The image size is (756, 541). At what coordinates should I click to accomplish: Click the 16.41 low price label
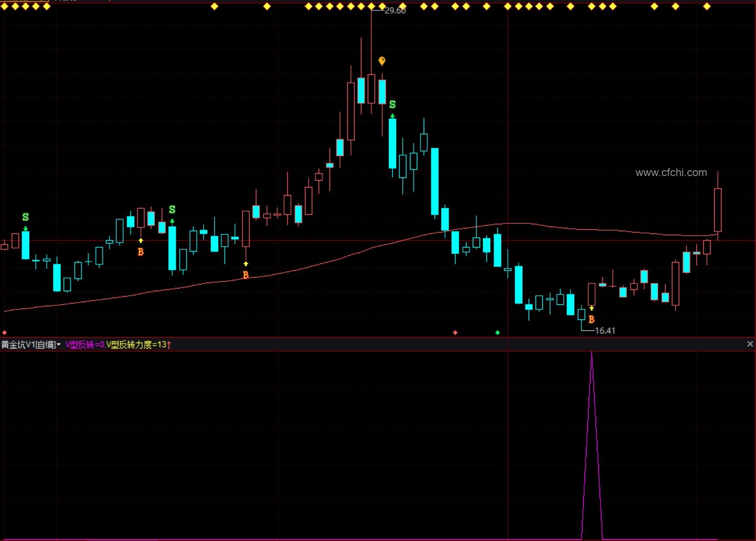[x=605, y=331]
